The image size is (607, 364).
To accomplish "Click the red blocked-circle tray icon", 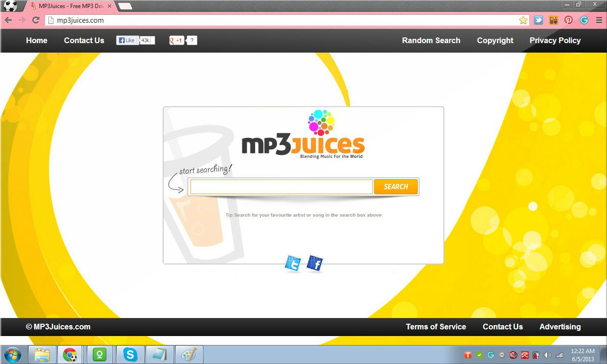I will tap(513, 355).
